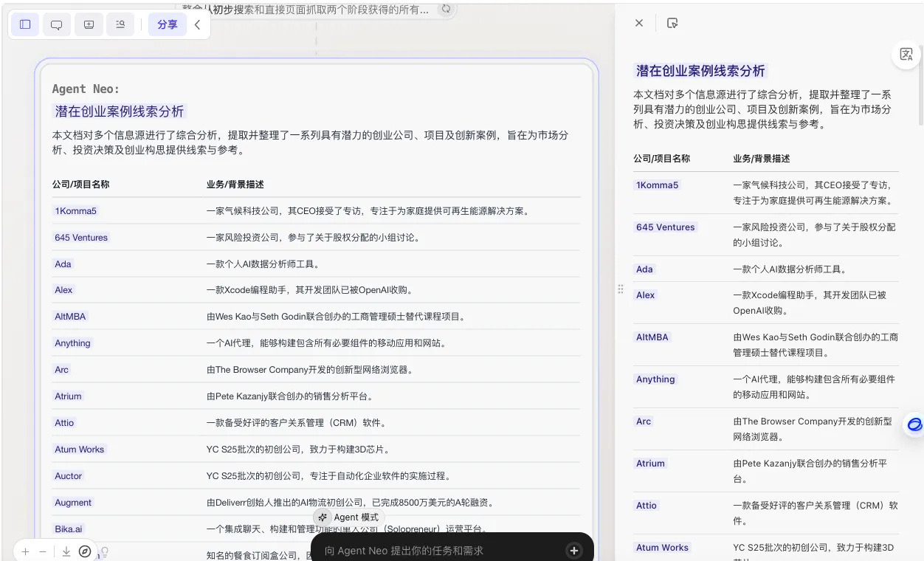The width and height of the screenshot is (924, 561).
Task: Click the Anything tag in main table
Action: click(x=72, y=343)
